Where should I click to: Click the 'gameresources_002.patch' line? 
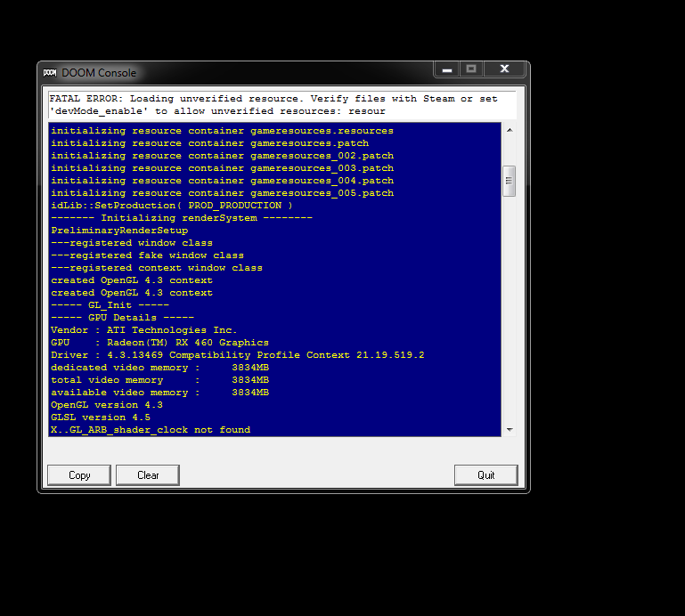222,156
